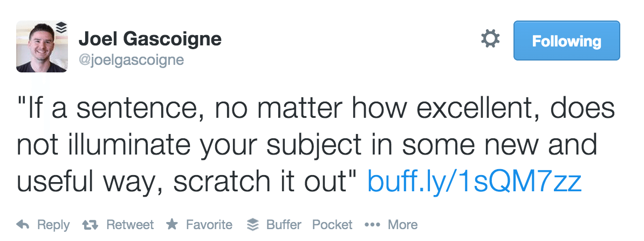Visit the @joelgascoigne handle link
Image resolution: width=644 pixels, height=241 pixels.
[131, 60]
